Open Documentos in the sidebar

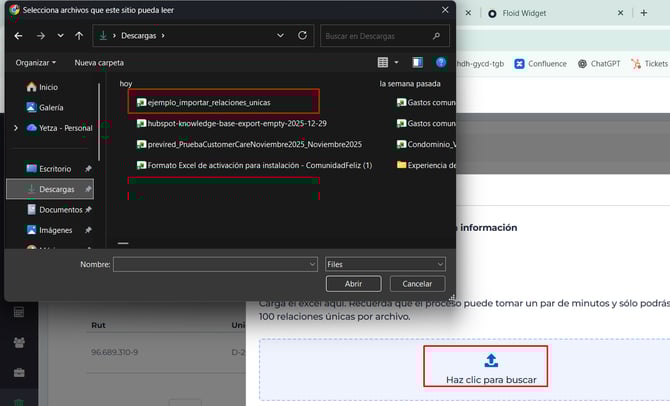click(60, 209)
